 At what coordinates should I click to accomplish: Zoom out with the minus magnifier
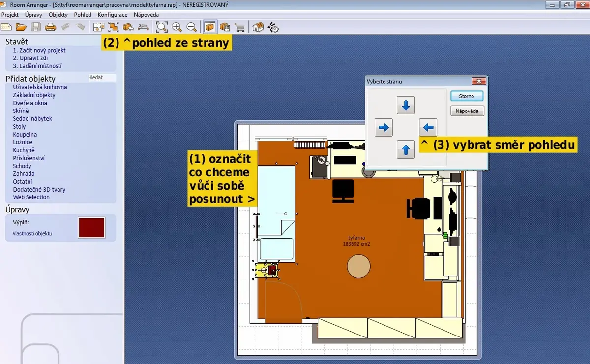(192, 27)
